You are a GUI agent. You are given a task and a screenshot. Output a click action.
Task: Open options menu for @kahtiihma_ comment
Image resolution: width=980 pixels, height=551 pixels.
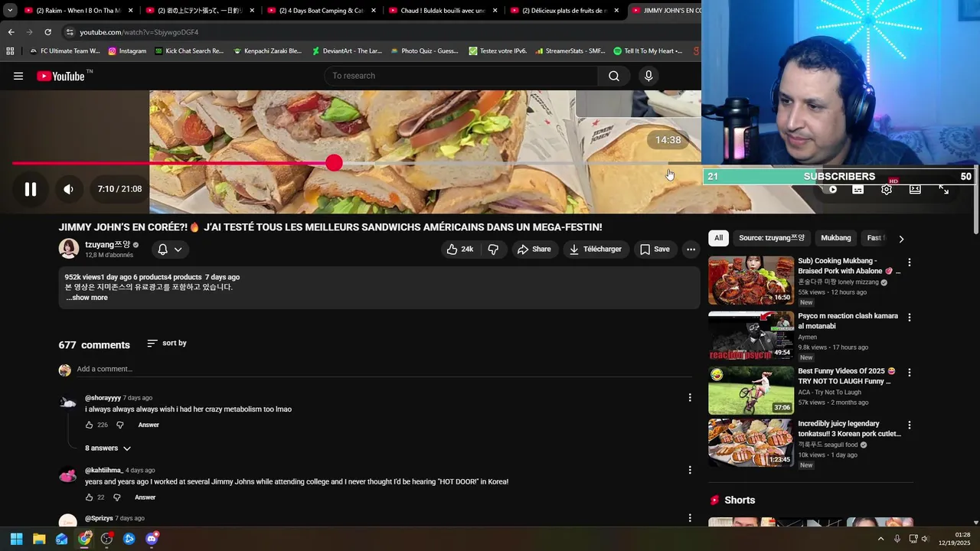(690, 470)
